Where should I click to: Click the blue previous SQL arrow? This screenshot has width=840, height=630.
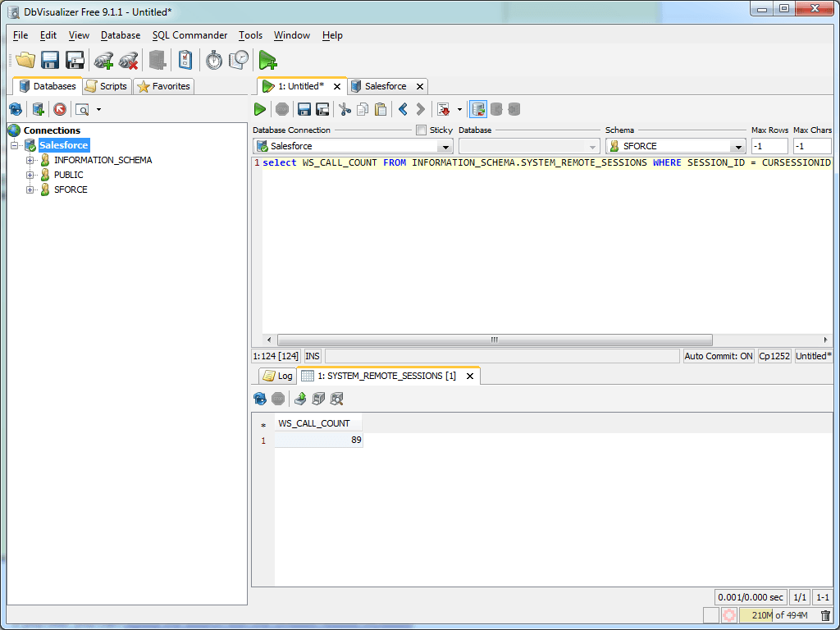[403, 109]
